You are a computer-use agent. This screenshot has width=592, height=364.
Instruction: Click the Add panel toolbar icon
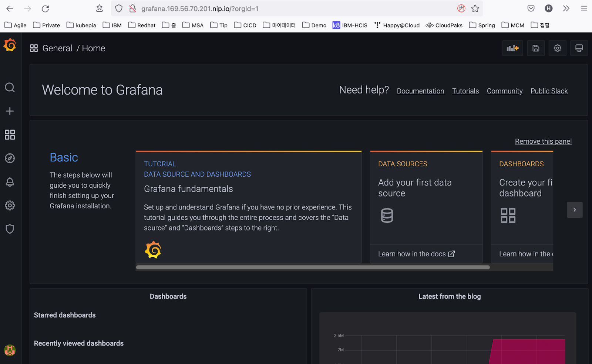coord(512,48)
